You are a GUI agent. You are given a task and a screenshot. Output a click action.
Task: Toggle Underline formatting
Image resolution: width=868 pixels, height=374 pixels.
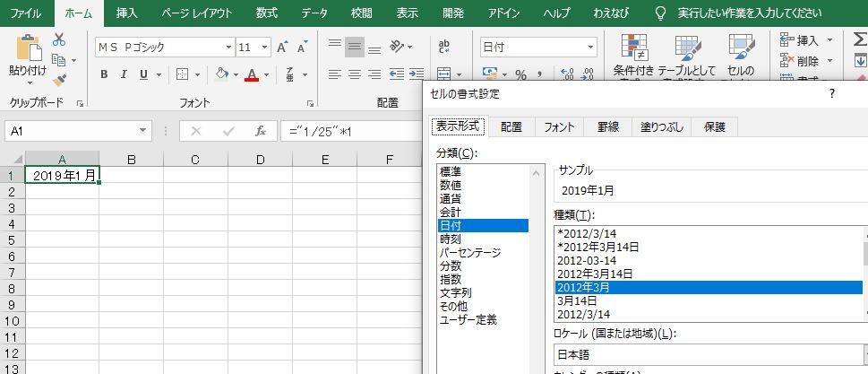144,74
